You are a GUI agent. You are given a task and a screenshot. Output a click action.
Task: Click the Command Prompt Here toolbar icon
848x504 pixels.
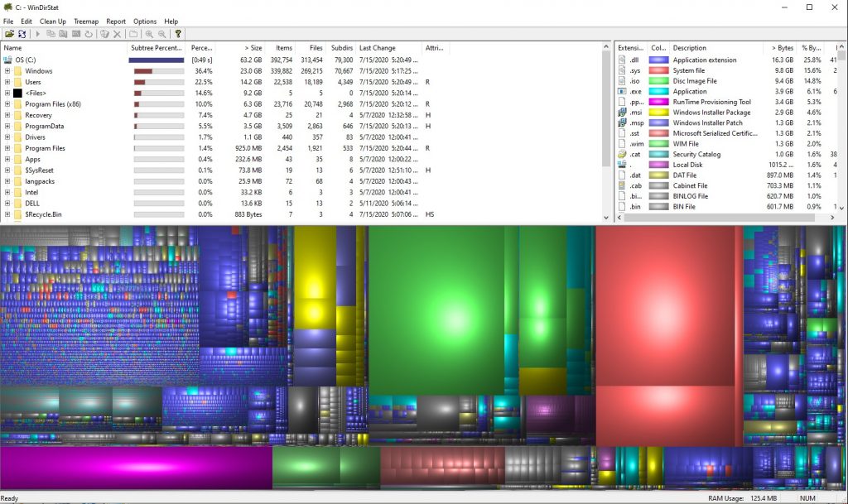click(x=76, y=34)
